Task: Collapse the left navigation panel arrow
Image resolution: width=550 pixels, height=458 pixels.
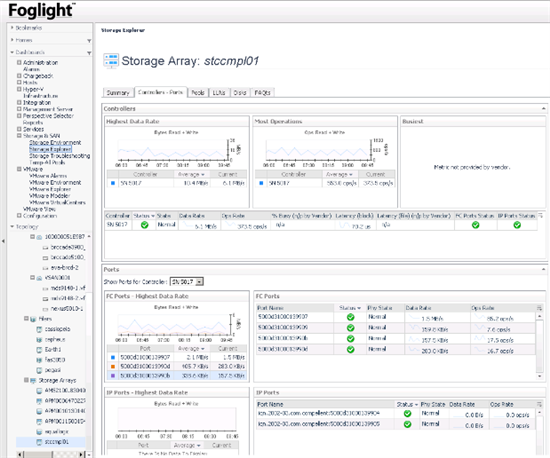Action: click(x=3, y=241)
